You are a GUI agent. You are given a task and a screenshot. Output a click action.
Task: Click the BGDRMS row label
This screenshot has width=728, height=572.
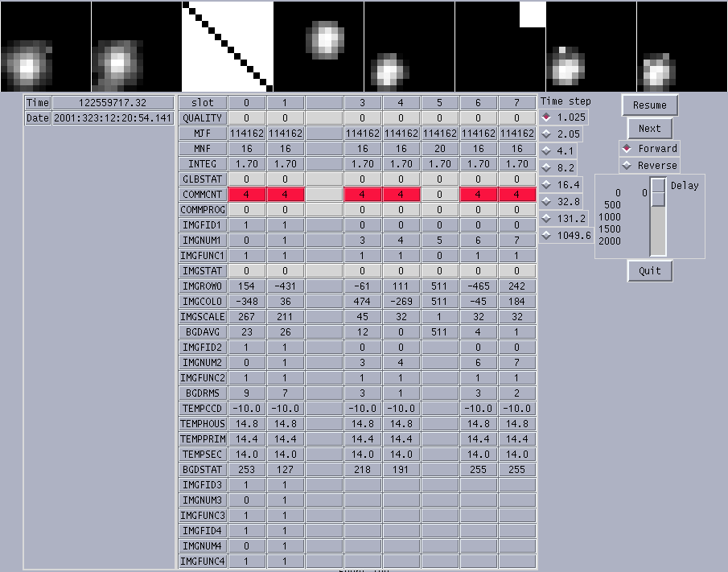pos(203,393)
